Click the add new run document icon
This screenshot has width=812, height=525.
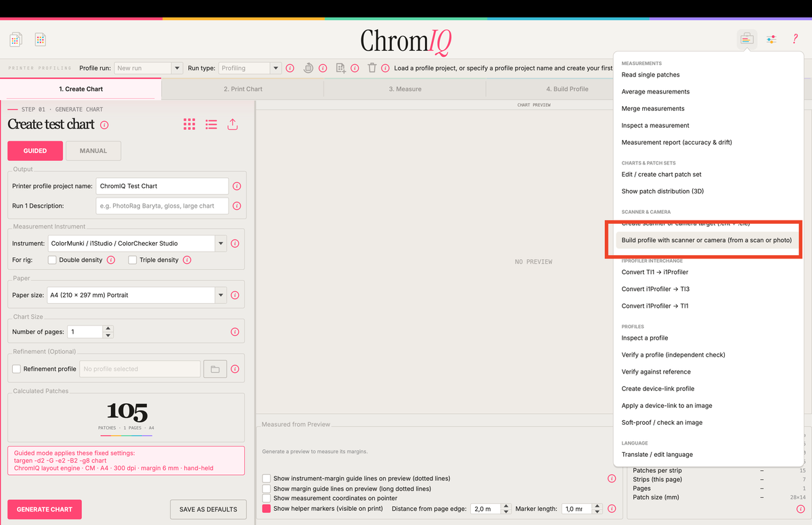(x=340, y=68)
